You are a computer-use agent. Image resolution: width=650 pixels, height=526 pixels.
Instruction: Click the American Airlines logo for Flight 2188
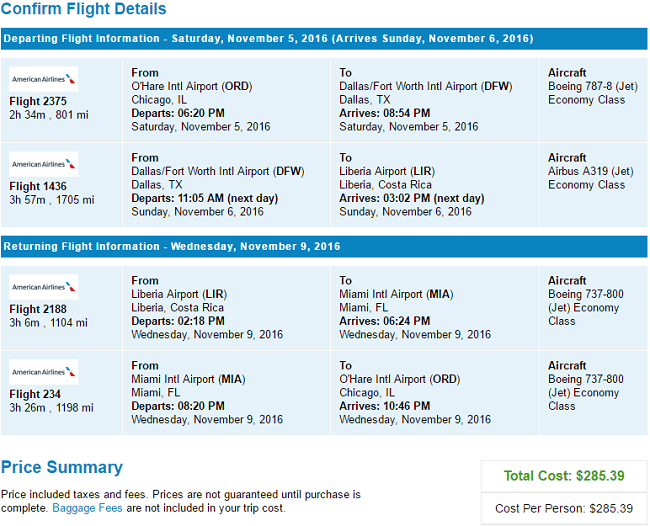pos(44,287)
